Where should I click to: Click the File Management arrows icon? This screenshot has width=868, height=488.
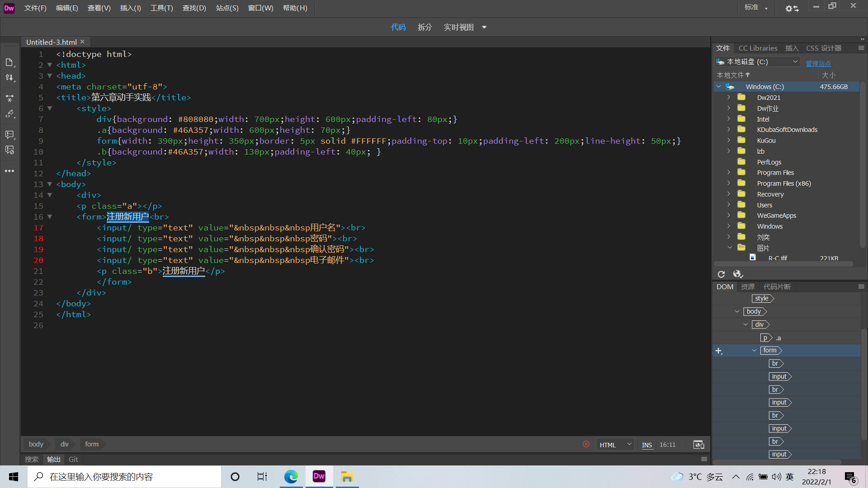pyautogui.click(x=9, y=78)
